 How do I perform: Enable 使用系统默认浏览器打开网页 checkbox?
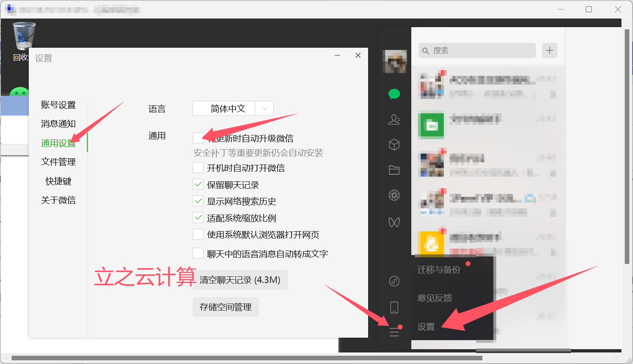[198, 234]
